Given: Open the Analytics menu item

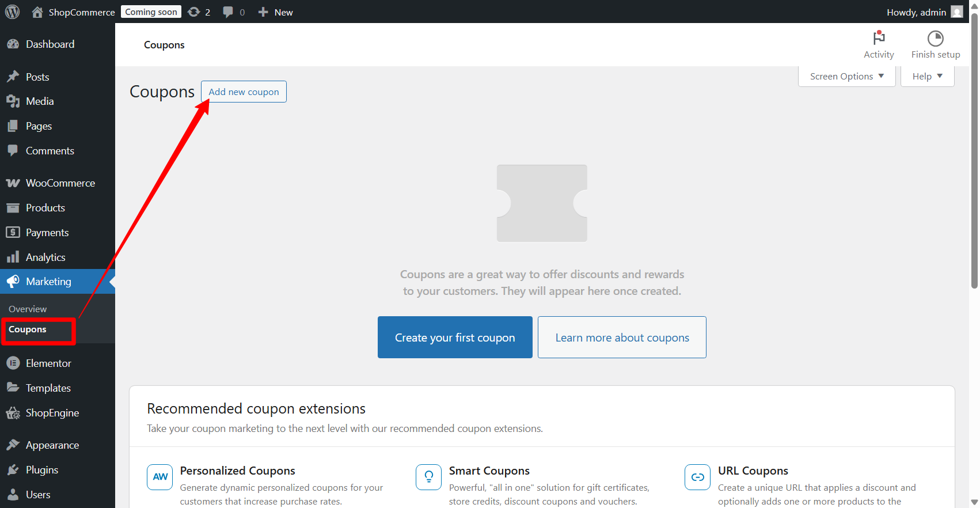Looking at the screenshot, I should pos(58,257).
